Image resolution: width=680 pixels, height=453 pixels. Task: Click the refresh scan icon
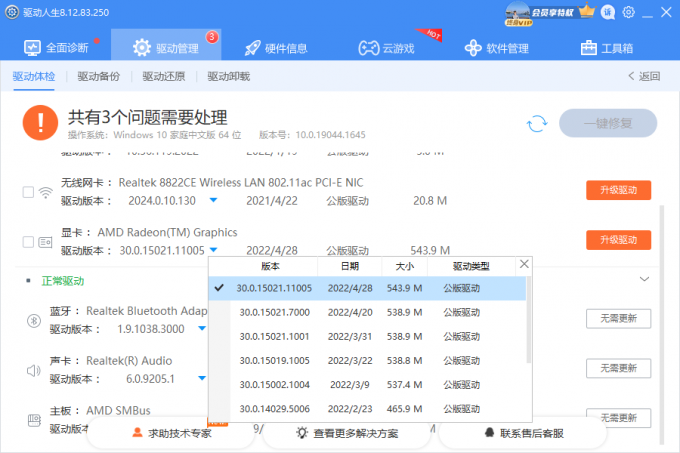coord(537,124)
